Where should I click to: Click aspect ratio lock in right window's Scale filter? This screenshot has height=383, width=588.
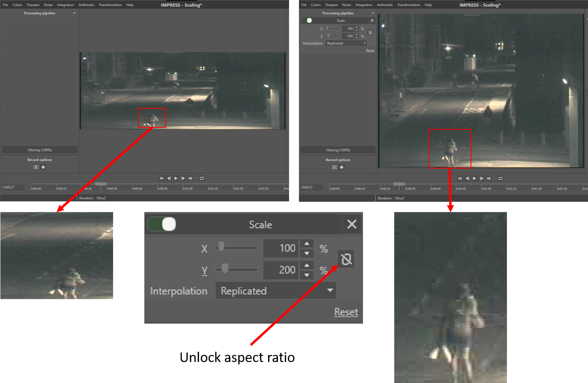point(371,32)
